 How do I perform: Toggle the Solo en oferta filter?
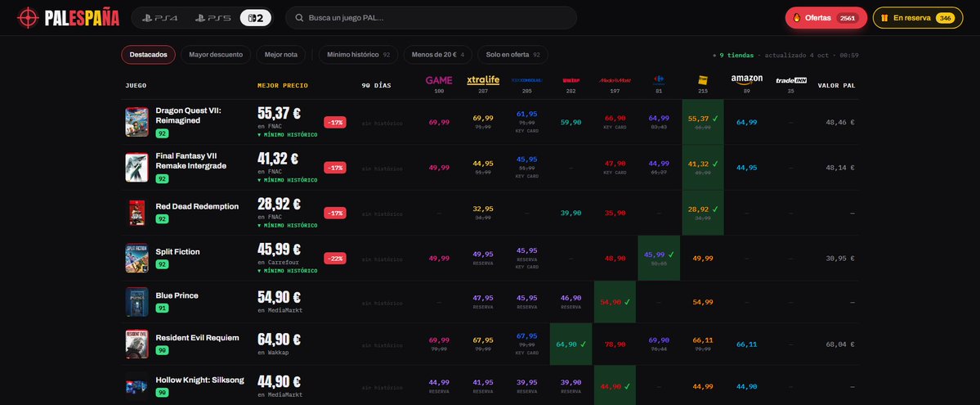(512, 55)
